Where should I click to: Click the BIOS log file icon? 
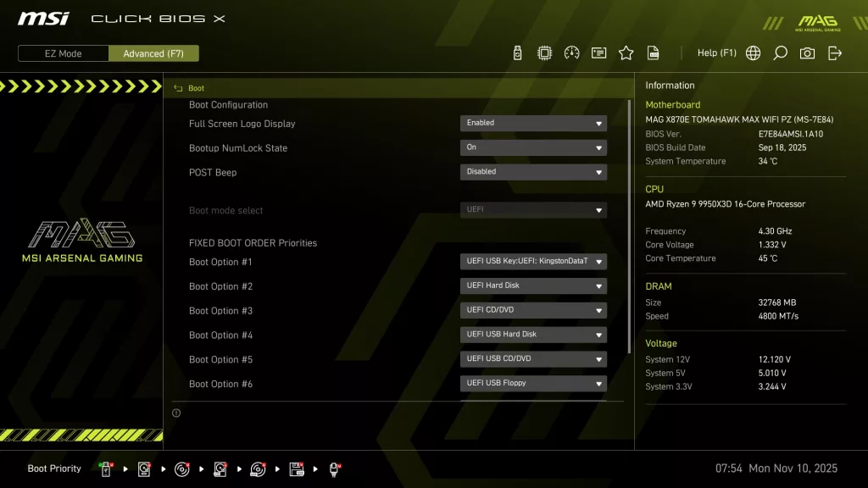(x=654, y=52)
